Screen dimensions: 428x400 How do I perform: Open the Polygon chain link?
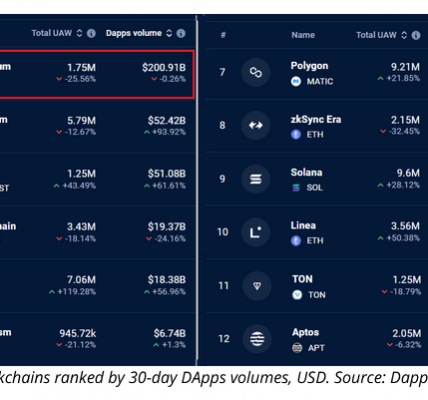coord(309,66)
